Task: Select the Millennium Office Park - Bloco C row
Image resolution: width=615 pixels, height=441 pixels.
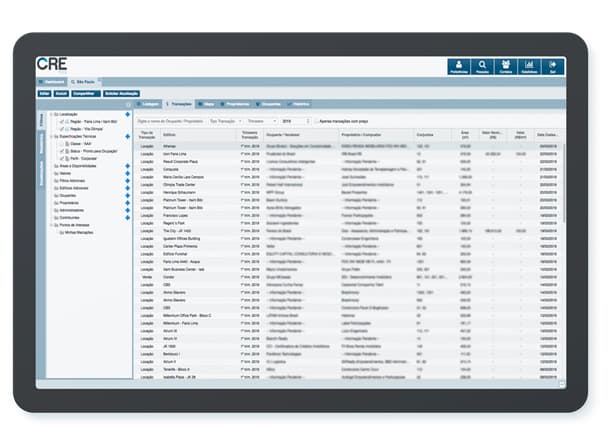Action: coord(349,315)
